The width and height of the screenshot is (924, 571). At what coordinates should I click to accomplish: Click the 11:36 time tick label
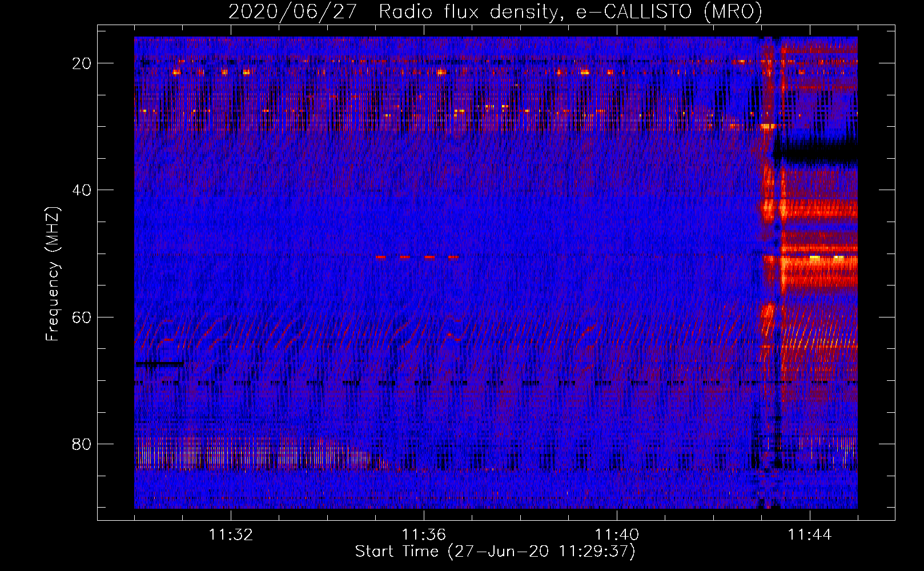coord(424,535)
